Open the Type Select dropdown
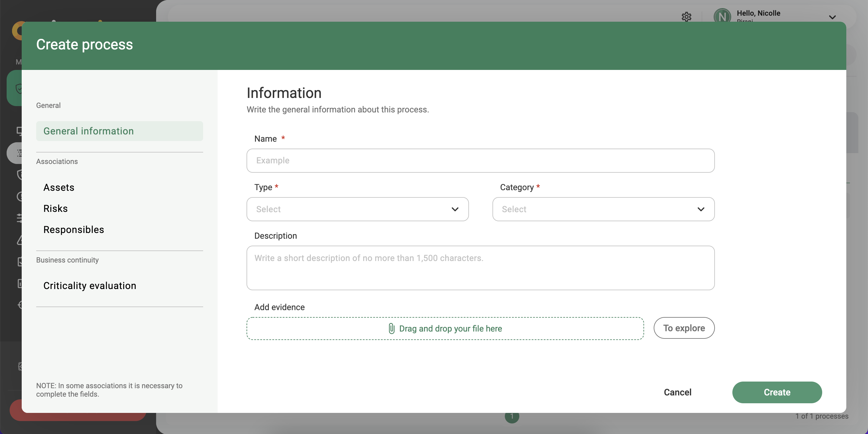The image size is (868, 434). point(357,209)
